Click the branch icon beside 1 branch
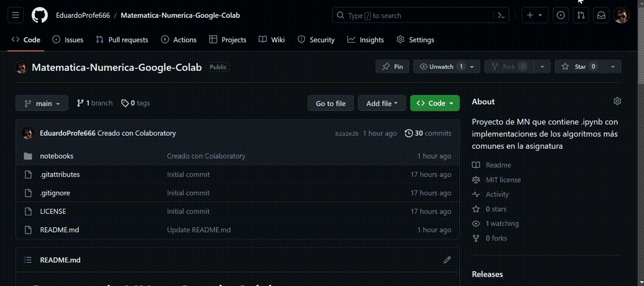The height and width of the screenshot is (286, 644). click(x=80, y=103)
